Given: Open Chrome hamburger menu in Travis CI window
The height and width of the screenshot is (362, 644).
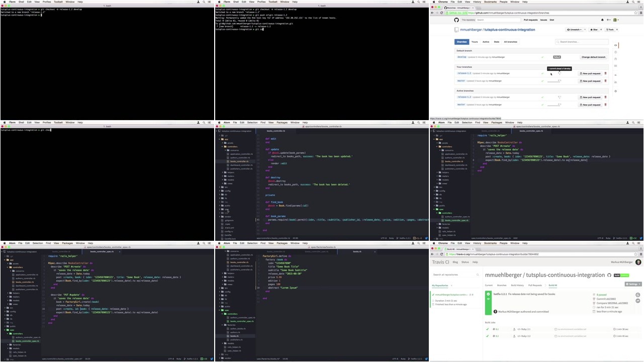Looking at the screenshot, I should pos(641,254).
